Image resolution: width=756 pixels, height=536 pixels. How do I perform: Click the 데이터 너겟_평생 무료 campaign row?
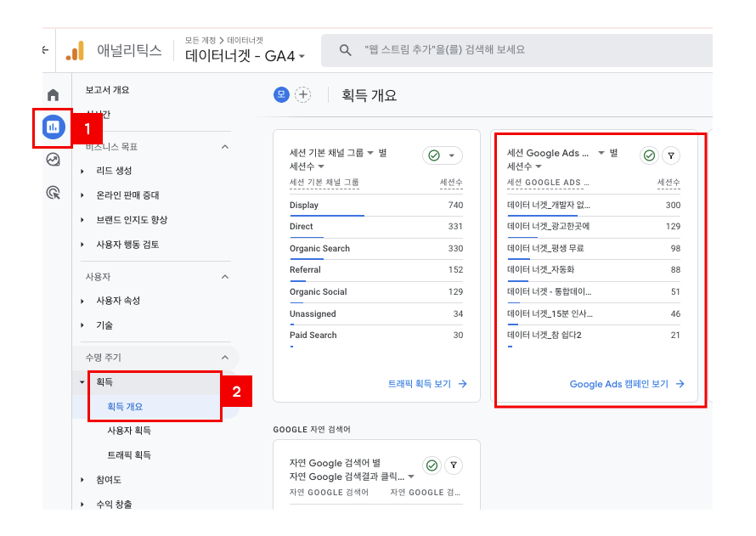(594, 249)
